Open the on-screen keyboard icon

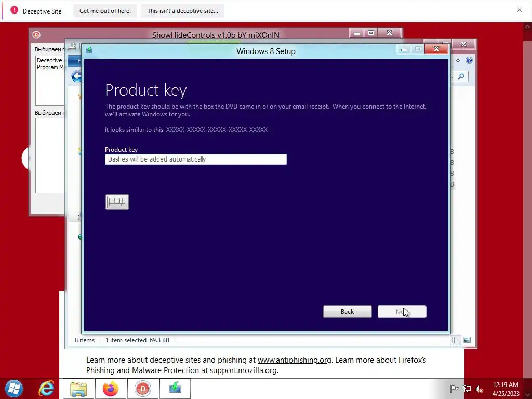tap(117, 202)
